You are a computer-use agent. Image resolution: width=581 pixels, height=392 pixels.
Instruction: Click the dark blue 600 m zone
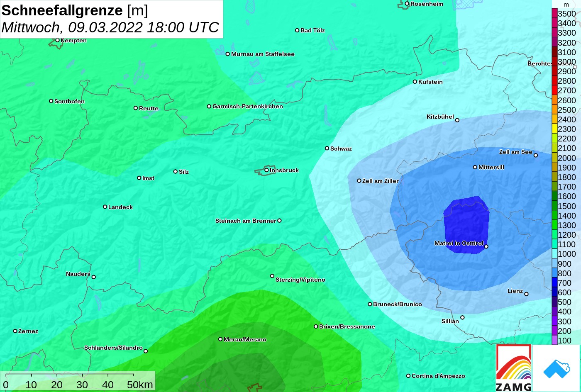pyautogui.click(x=466, y=224)
